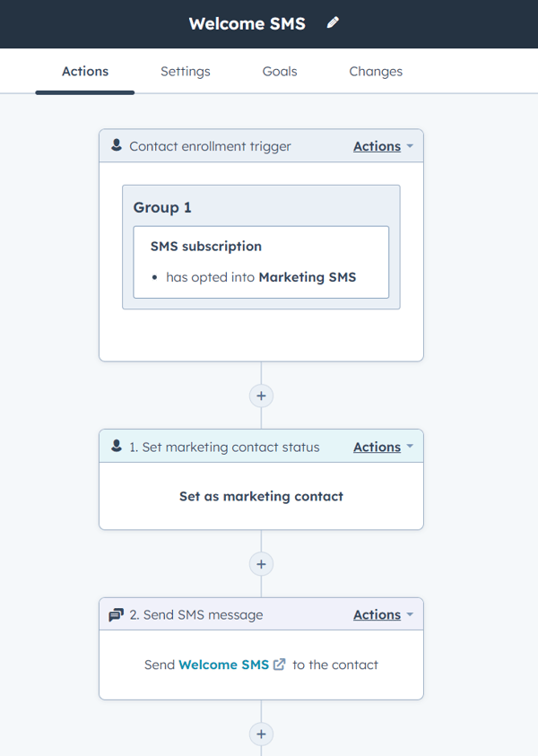Click contact icon in marketing status step
The width and height of the screenshot is (538, 756).
pos(117,446)
